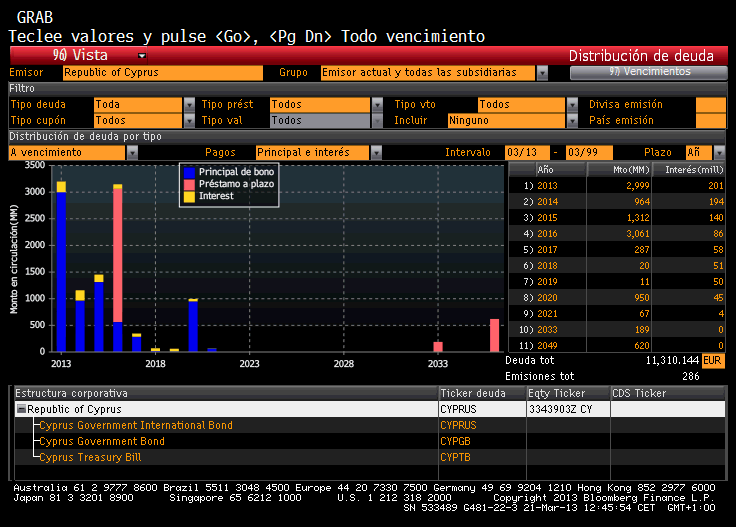Viewport: 736px width, 527px height.
Task: Click the pink Préstamo a plazo legend swatch
Action: click(189, 185)
